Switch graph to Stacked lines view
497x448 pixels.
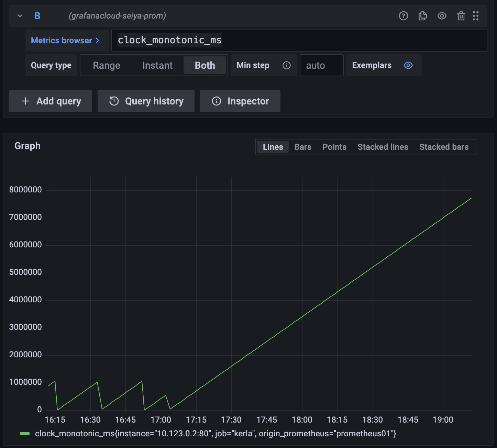coord(383,147)
